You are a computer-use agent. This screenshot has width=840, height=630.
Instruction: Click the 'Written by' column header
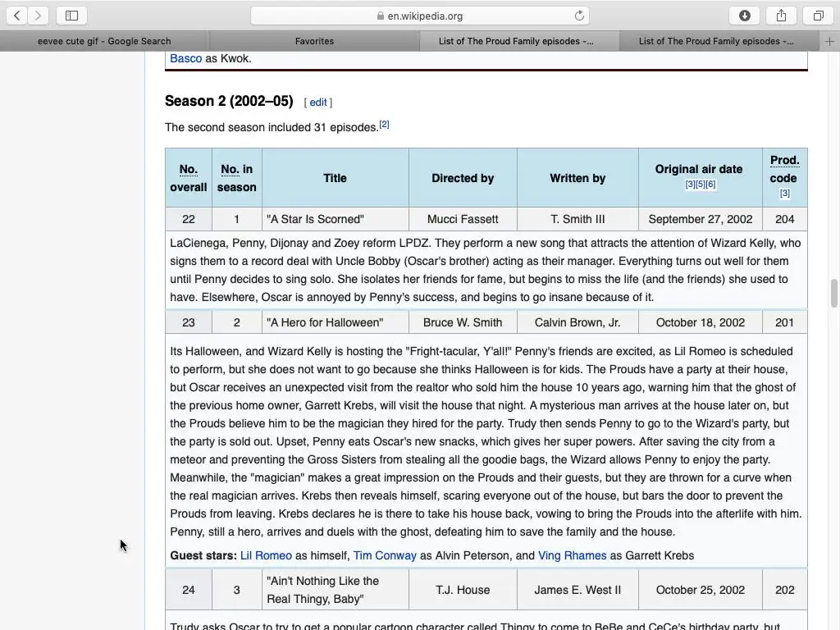pos(577,178)
